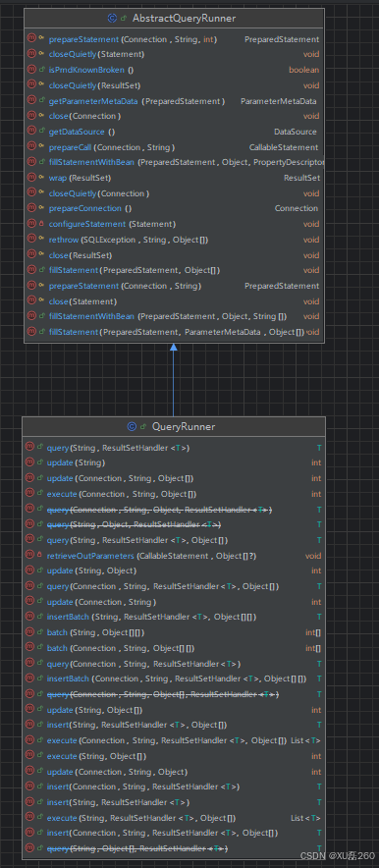Viewport: 379px width, 868px height.
Task: Click the class icon beside QueryRunner title
Action: click(x=132, y=427)
